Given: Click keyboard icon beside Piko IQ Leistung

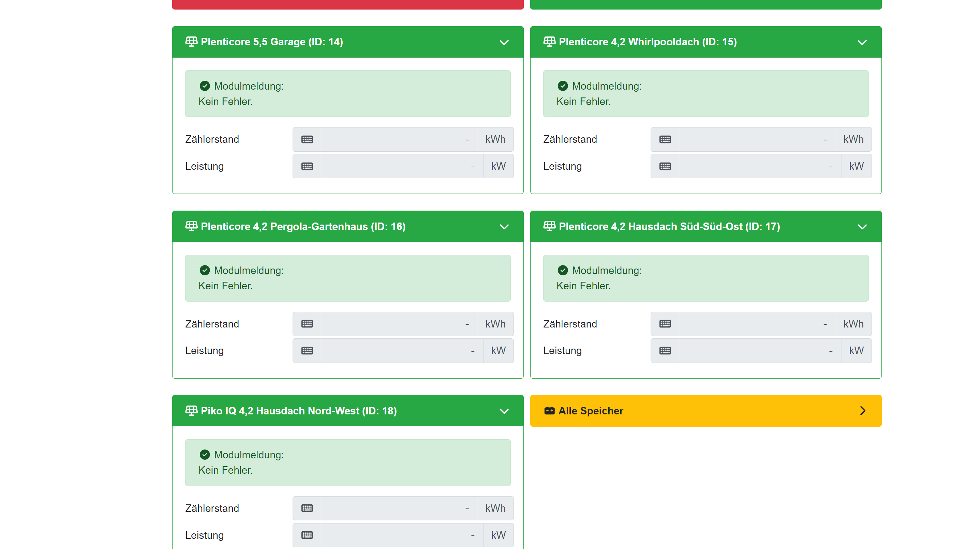Looking at the screenshot, I should (x=307, y=535).
